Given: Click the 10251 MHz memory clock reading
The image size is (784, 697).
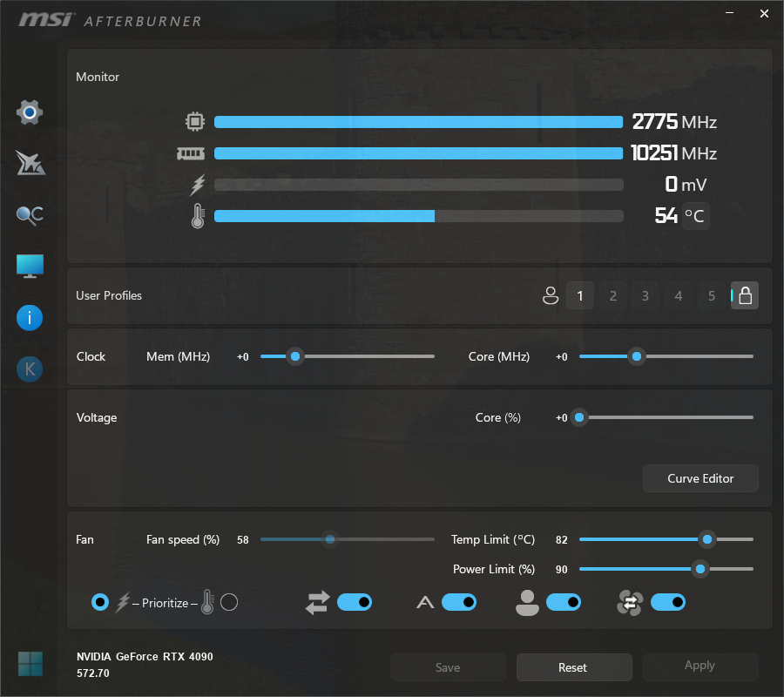Looking at the screenshot, I should pyautogui.click(x=673, y=153).
